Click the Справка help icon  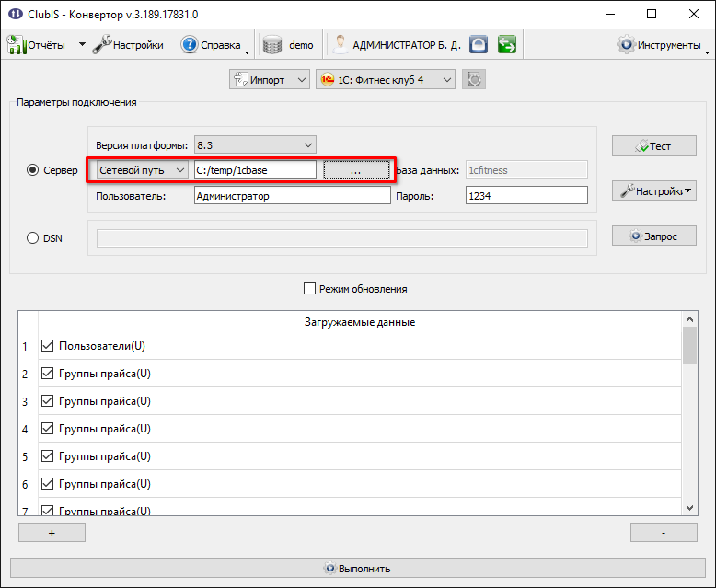click(189, 45)
